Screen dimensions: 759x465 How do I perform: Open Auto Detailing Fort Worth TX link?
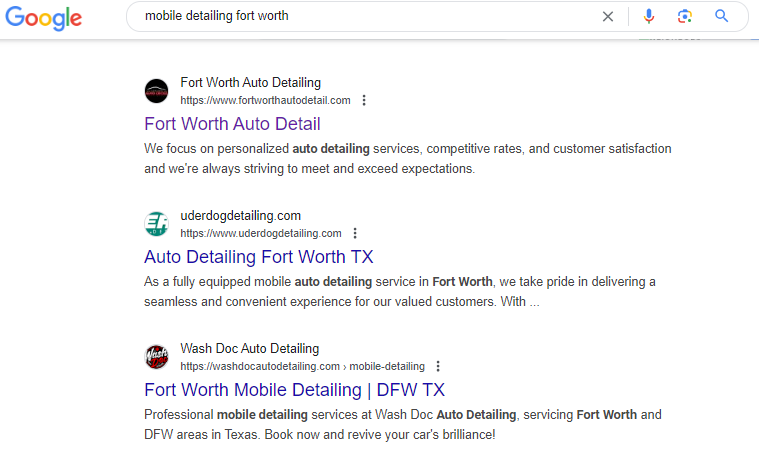click(258, 257)
